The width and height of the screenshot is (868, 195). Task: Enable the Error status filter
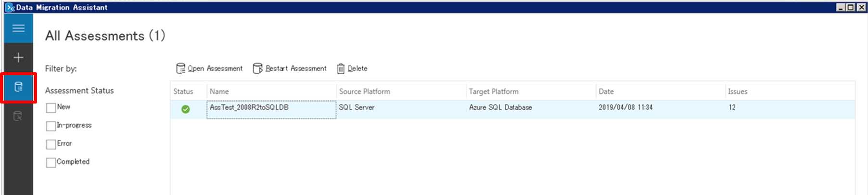pyautogui.click(x=51, y=144)
